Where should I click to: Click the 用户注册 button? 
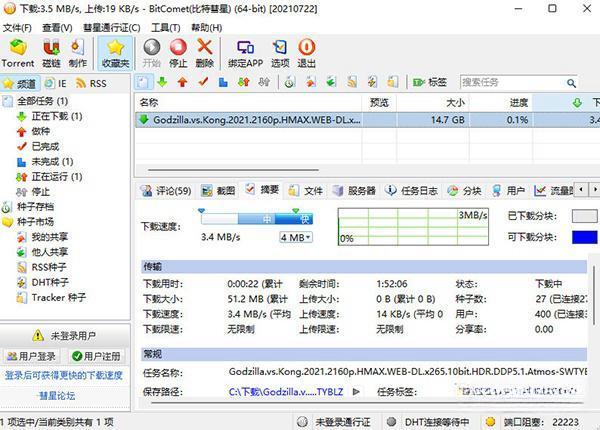(96, 356)
